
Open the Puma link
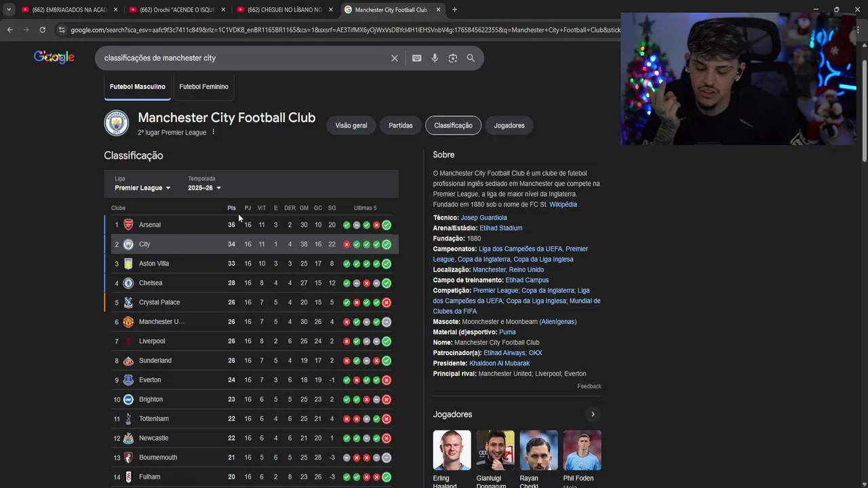pos(507,332)
